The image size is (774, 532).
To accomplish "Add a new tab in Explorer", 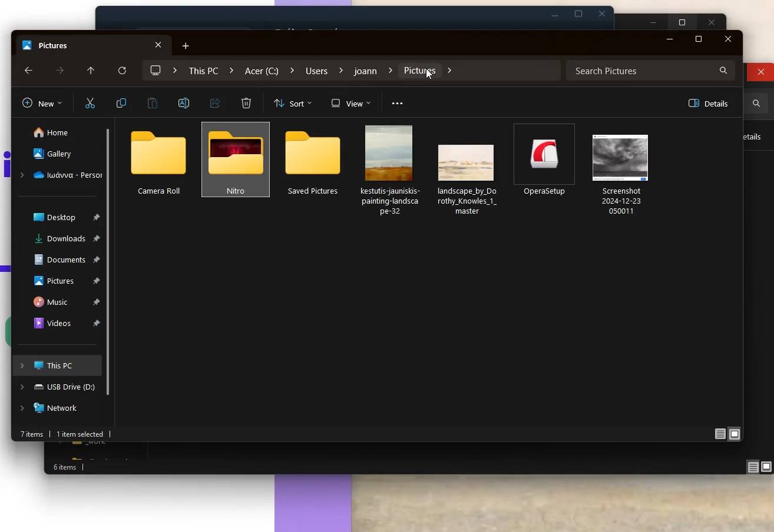I will click(x=186, y=46).
